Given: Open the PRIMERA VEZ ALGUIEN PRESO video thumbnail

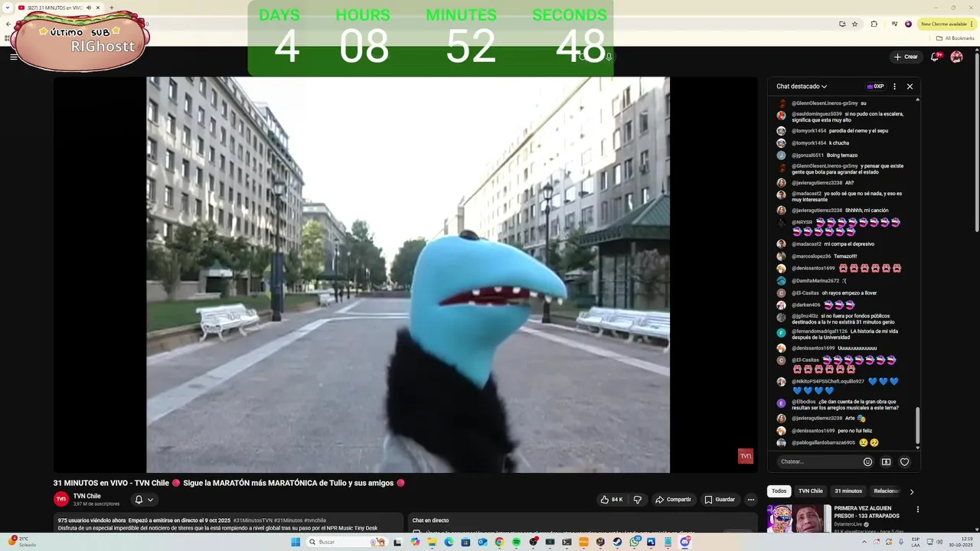Looking at the screenshot, I should click(799, 518).
